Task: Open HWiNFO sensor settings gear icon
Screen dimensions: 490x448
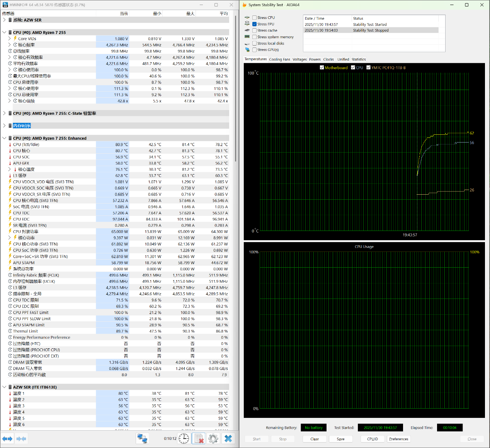Action: coord(213,439)
